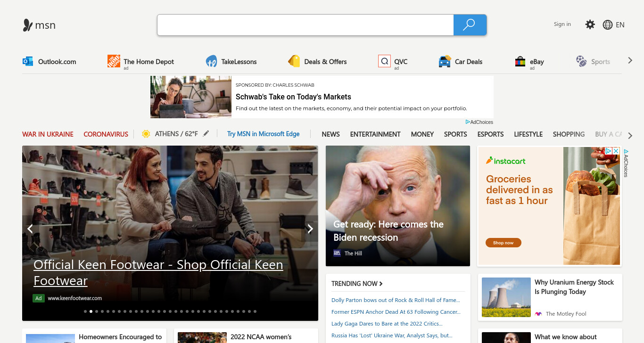
Task: Open Official Keen Footwear headline
Action: tap(158, 272)
